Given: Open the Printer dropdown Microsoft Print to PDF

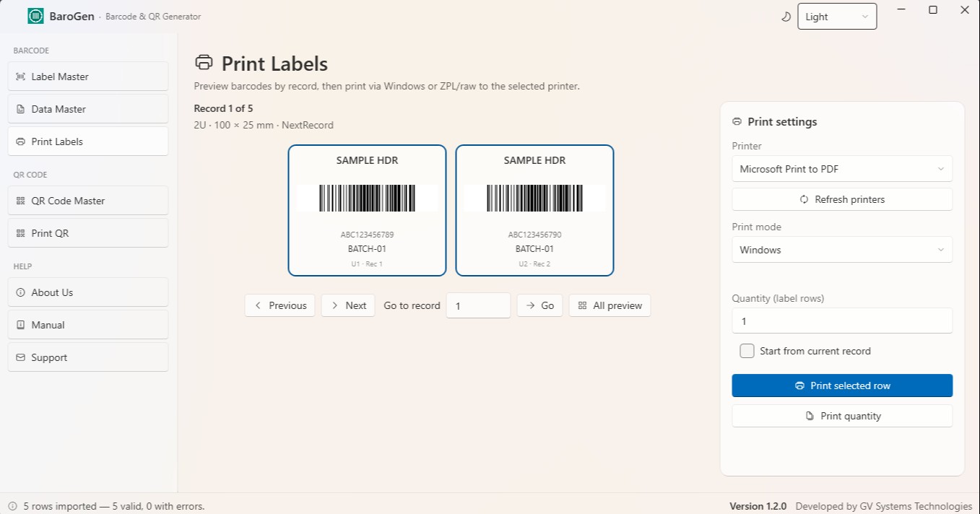Looking at the screenshot, I should coord(842,169).
